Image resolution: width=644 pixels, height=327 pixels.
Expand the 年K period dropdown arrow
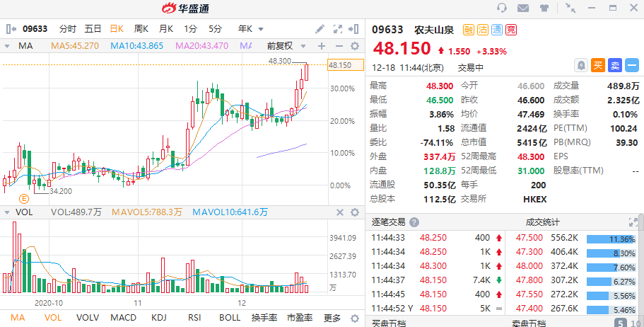click(260, 29)
